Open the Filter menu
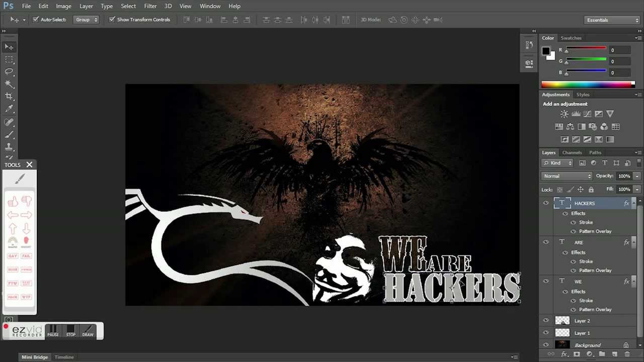 tap(150, 6)
